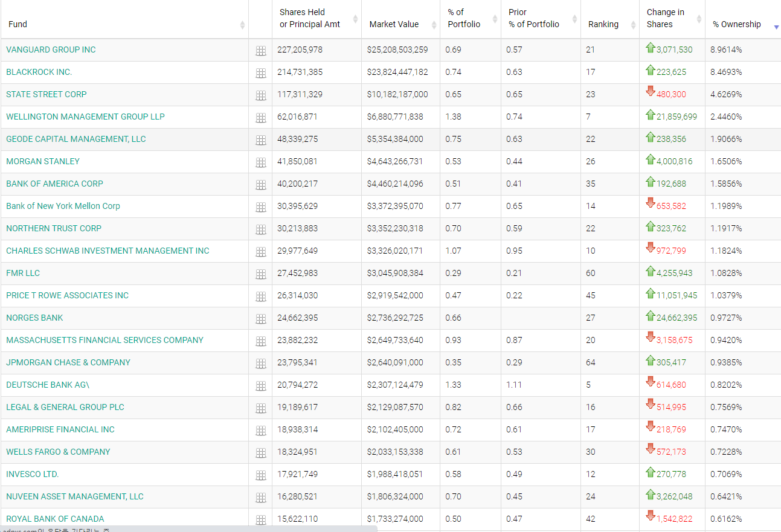781x532 pixels.
Task: Click grid icon in Deutsche Bank AG row
Action: (261, 386)
